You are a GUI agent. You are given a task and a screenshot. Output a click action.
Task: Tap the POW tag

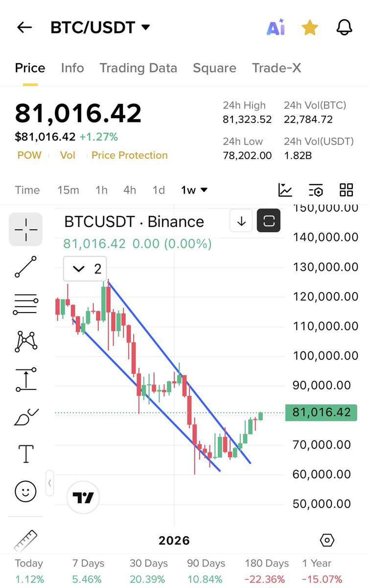coord(29,155)
